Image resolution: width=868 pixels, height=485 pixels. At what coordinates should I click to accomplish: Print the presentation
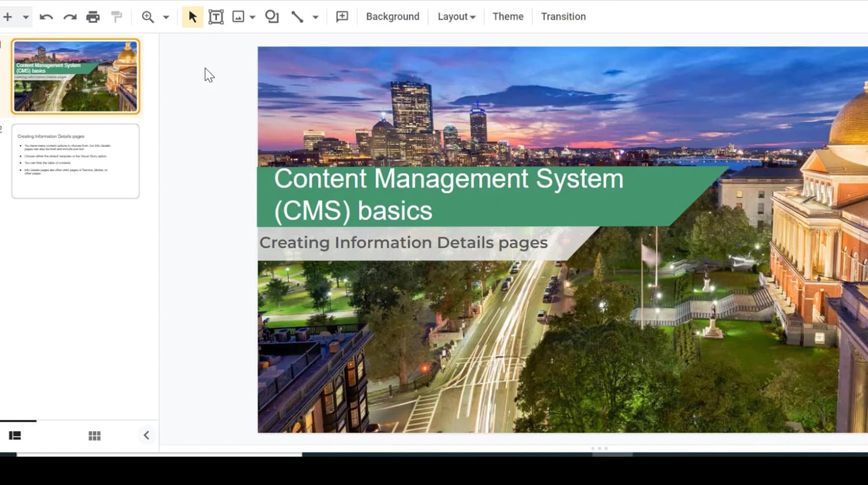[x=93, y=17]
